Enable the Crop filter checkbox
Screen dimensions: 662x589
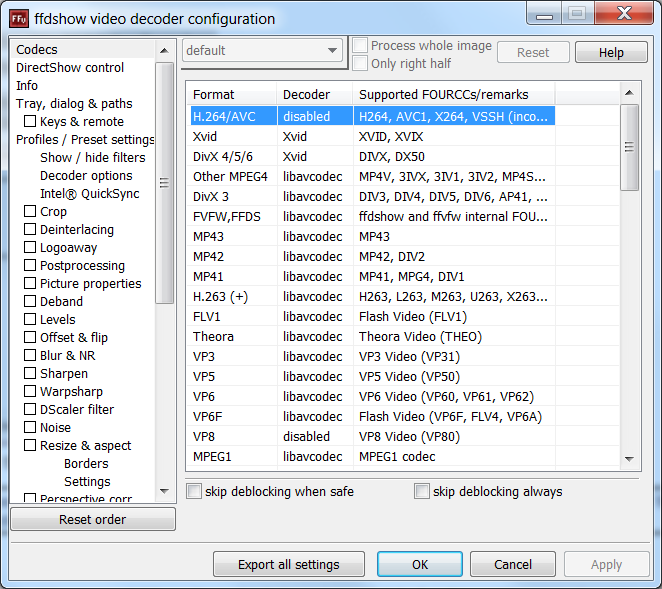[x=30, y=211]
